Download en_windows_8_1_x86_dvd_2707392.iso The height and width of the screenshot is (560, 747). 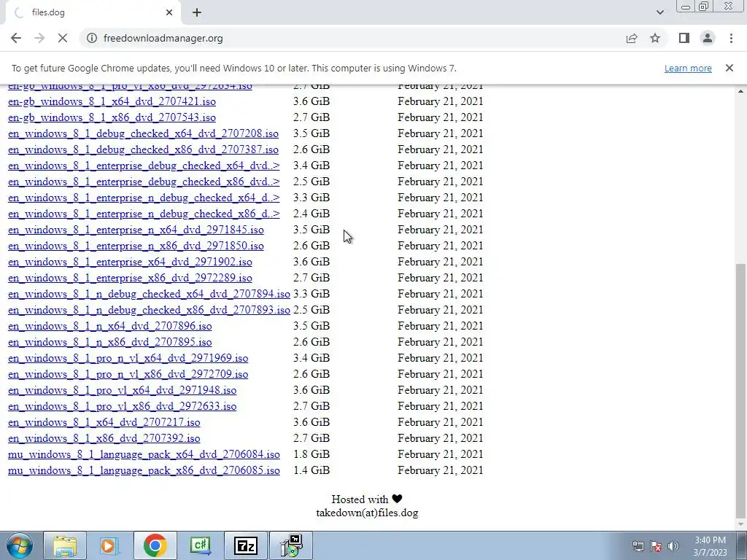[x=104, y=438]
